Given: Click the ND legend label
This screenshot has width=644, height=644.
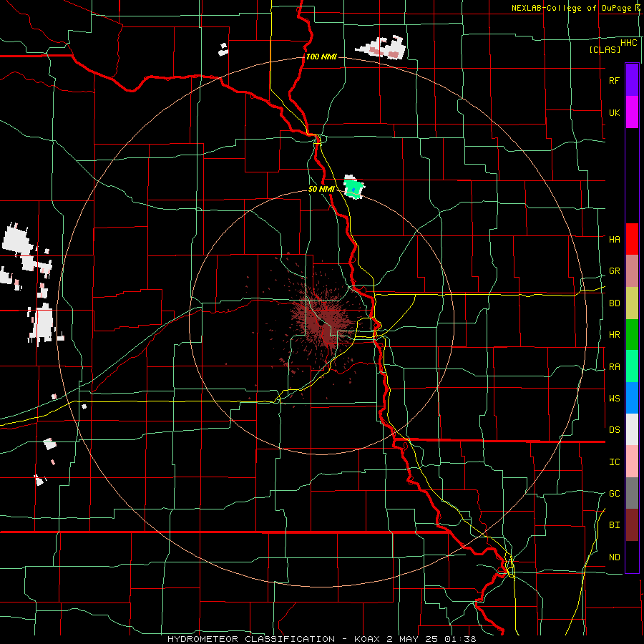Looking at the screenshot, I should tap(614, 557).
